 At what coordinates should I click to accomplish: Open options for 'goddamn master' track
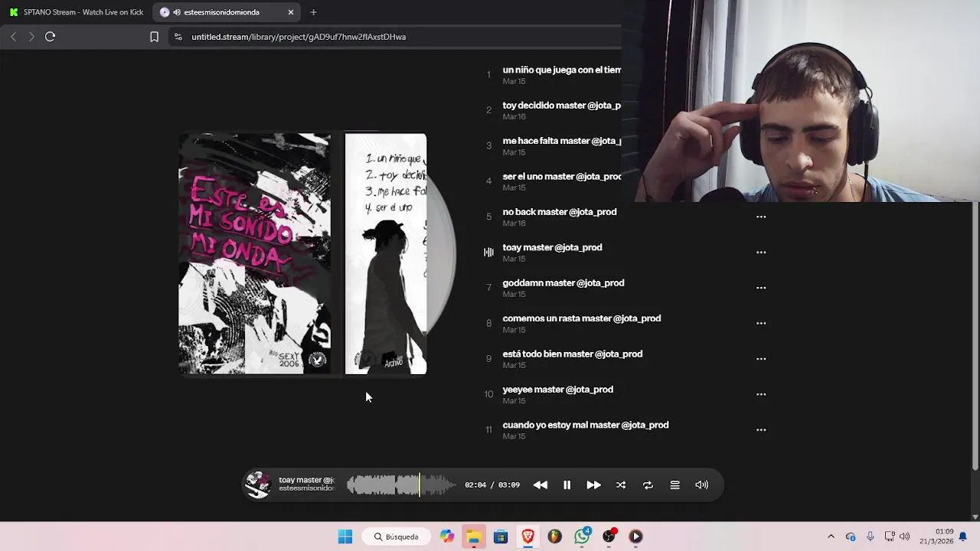click(761, 288)
